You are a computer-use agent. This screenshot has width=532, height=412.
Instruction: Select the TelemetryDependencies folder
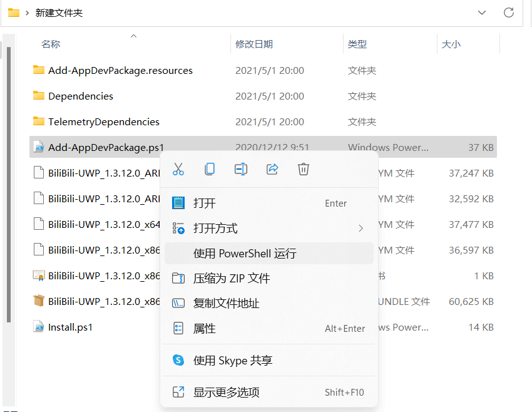point(104,122)
